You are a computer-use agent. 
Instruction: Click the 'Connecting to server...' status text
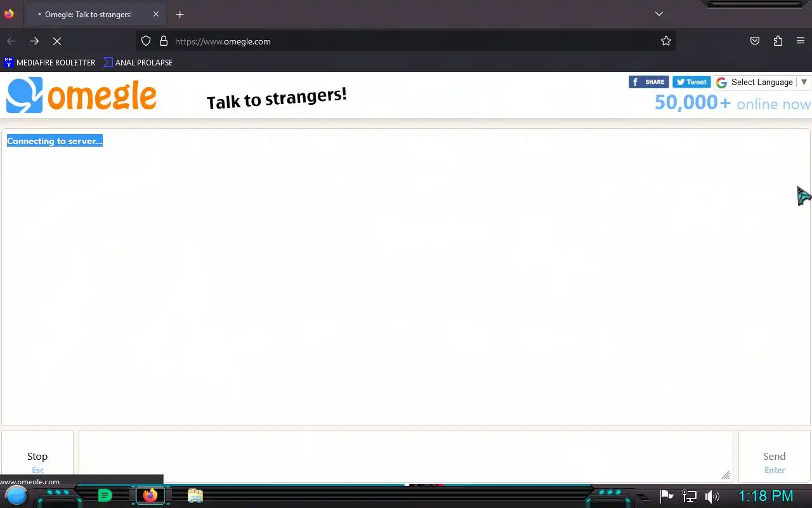coord(55,141)
